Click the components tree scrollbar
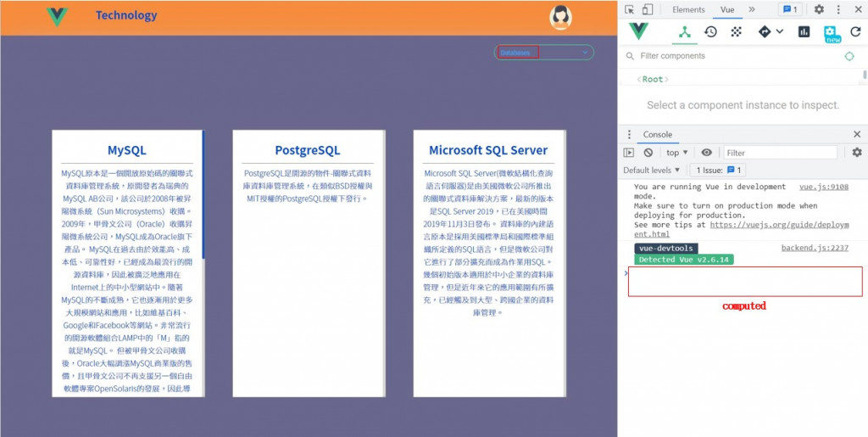This screenshot has width=868, height=437. tap(865, 74)
